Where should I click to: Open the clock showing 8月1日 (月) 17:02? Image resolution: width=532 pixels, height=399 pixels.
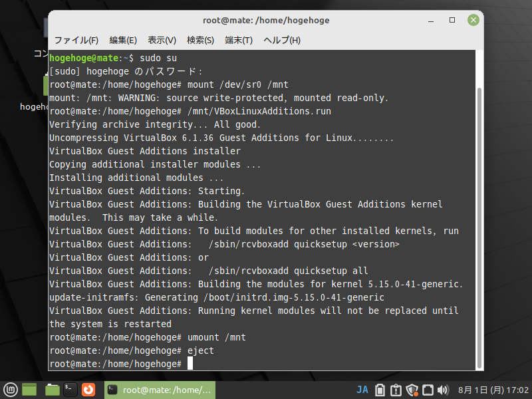[493, 390]
